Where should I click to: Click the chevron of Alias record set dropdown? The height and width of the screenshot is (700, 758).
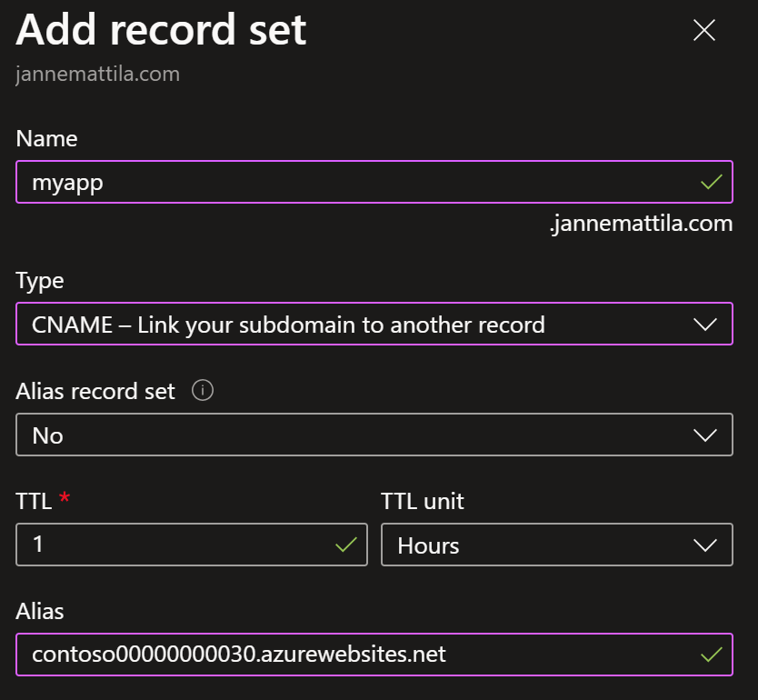[x=704, y=435]
